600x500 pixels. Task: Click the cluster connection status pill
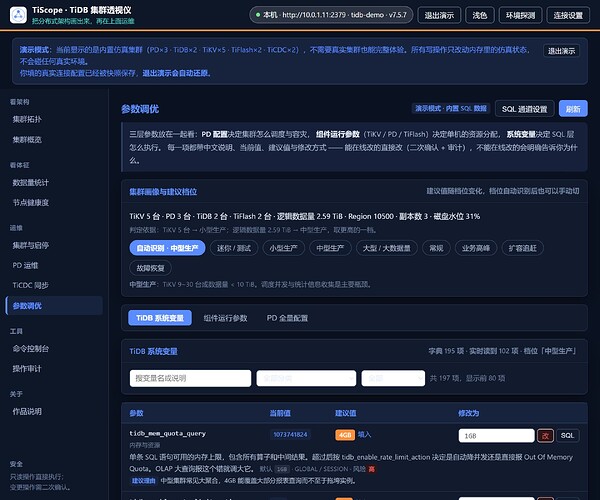tap(331, 15)
